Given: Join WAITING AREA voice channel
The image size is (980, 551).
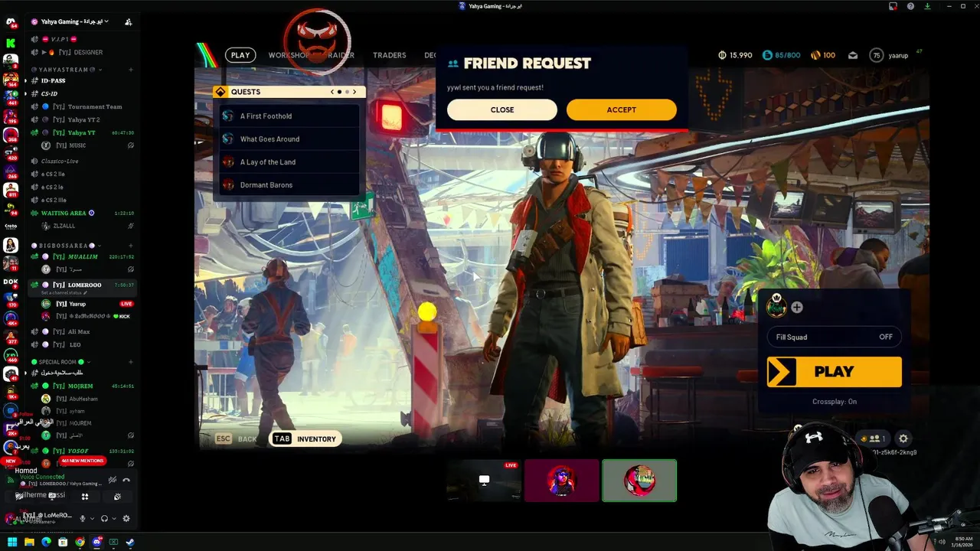Looking at the screenshot, I should point(80,213).
